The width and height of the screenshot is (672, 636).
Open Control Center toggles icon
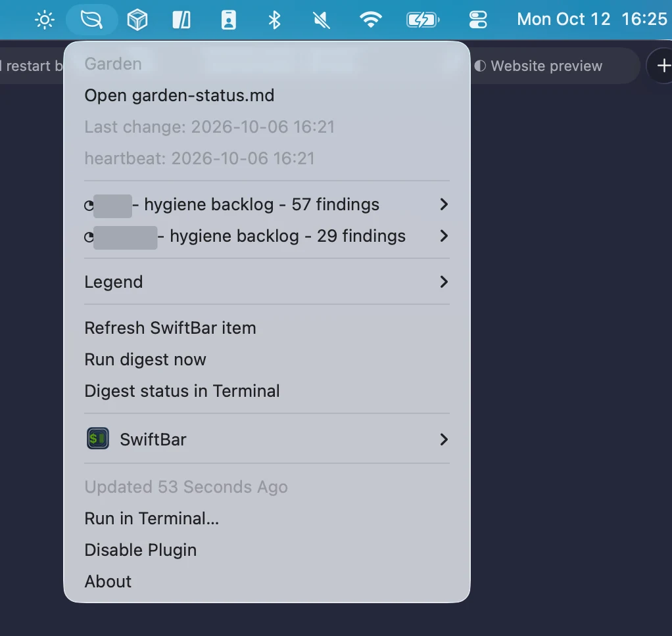tap(478, 20)
